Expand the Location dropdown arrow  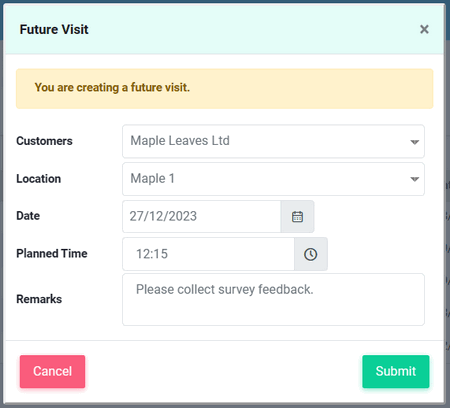point(414,179)
